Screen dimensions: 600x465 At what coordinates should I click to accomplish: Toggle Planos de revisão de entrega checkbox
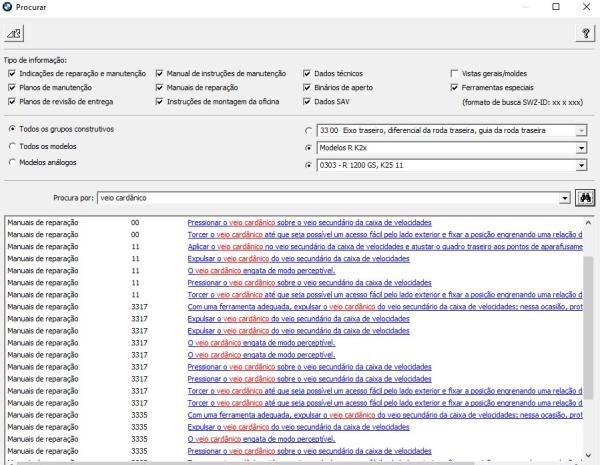(12, 101)
